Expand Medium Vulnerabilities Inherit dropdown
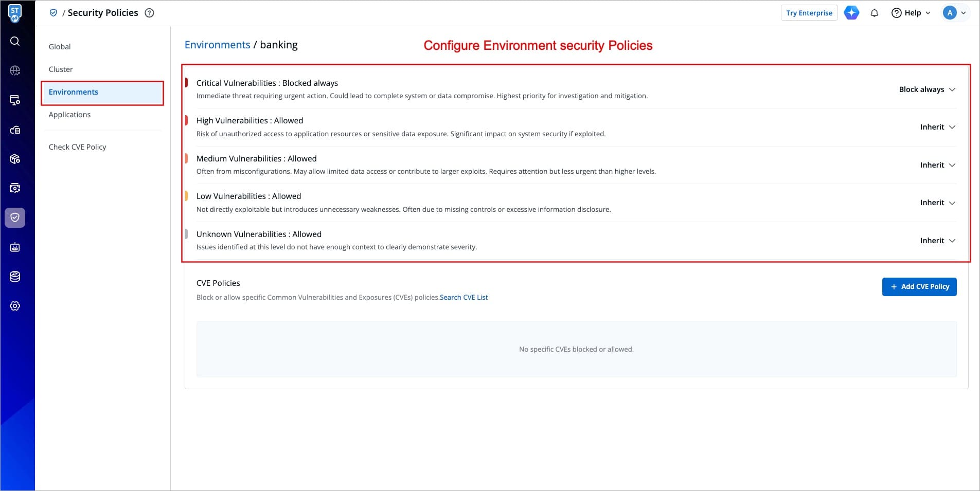The height and width of the screenshot is (491, 980). point(937,165)
